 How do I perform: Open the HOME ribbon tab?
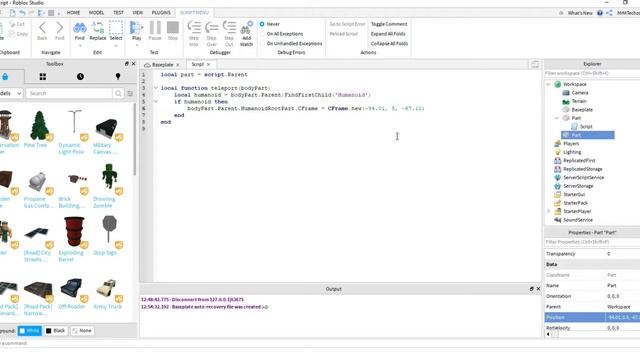click(x=73, y=13)
